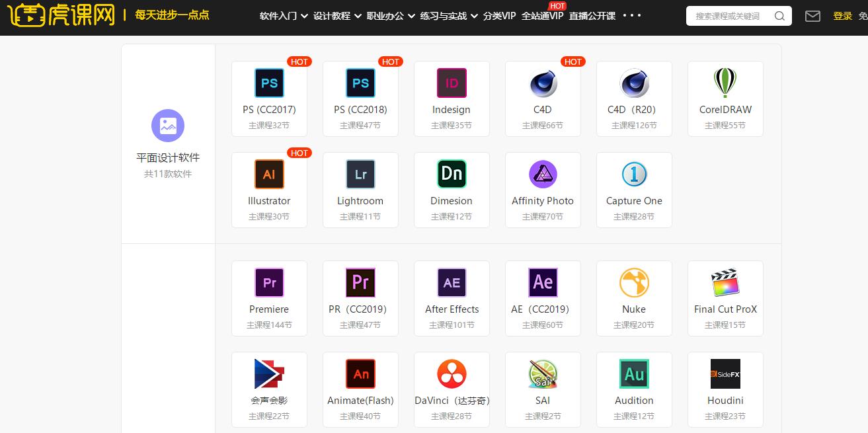
Task: Select the DaVinci (达芬奇) icon
Action: click(x=452, y=374)
